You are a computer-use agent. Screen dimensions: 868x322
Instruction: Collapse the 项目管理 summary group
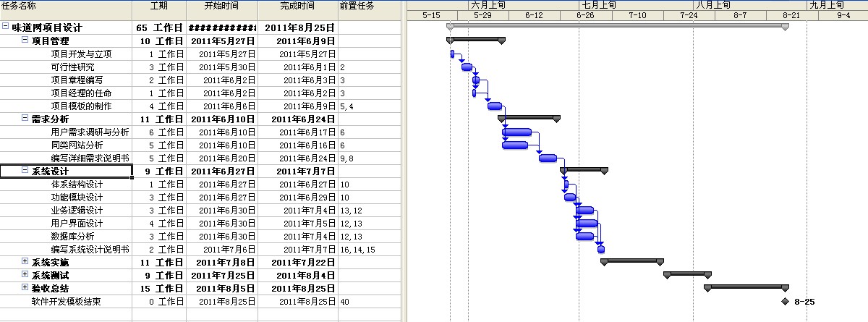coord(25,41)
